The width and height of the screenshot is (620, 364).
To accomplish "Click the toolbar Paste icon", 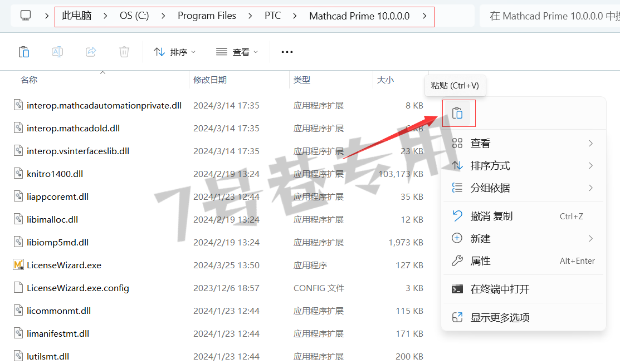I will tap(24, 52).
